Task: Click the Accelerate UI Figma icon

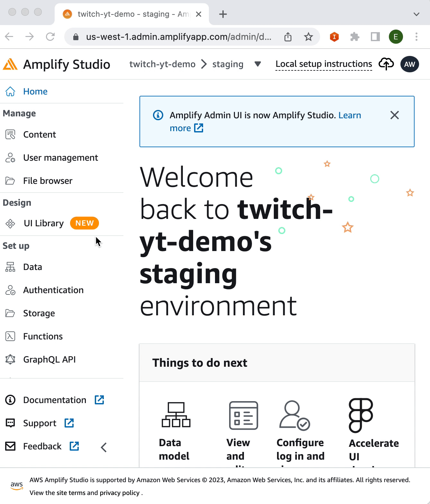Action: 361,415
